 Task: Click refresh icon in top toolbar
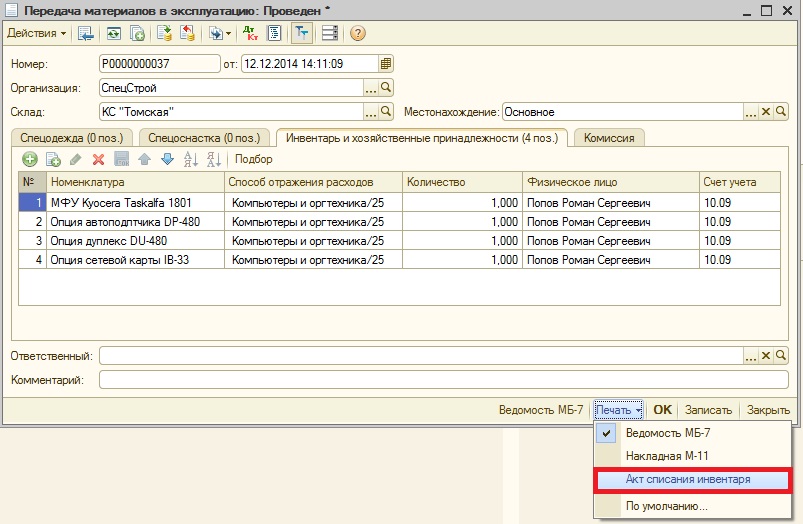click(x=114, y=33)
